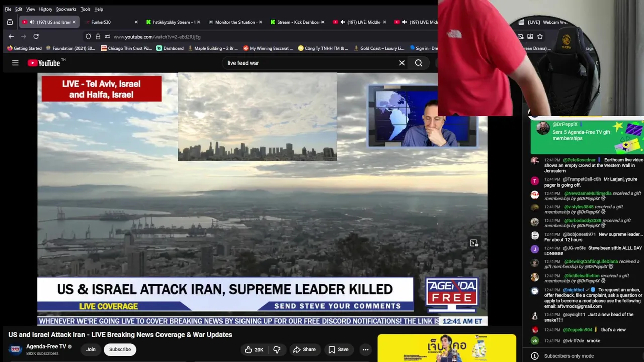Open the Edit menu
Image resolution: width=644 pixels, height=362 pixels.
(x=19, y=9)
